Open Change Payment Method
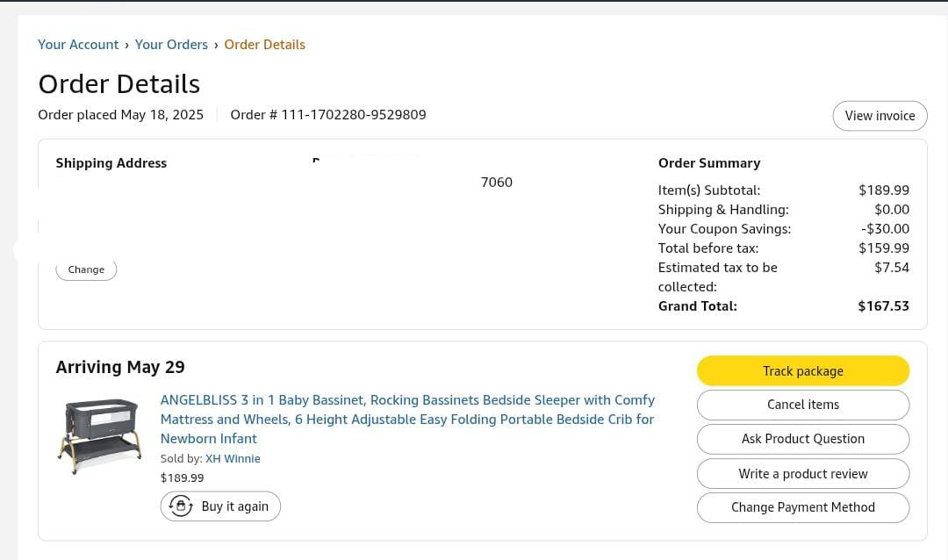Viewport: 948px width, 560px height. point(802,507)
